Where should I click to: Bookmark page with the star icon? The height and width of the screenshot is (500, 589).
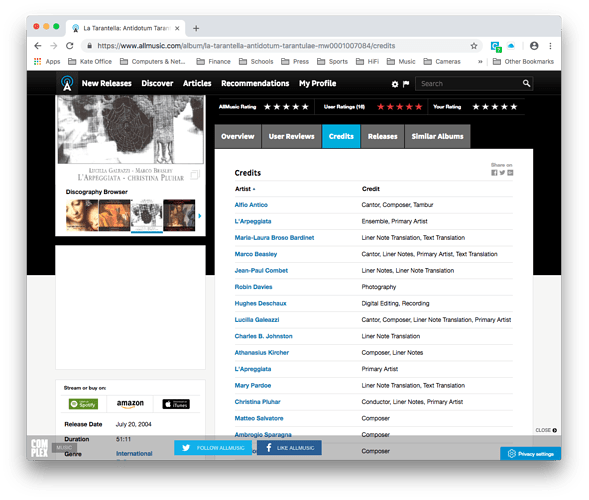point(474,46)
